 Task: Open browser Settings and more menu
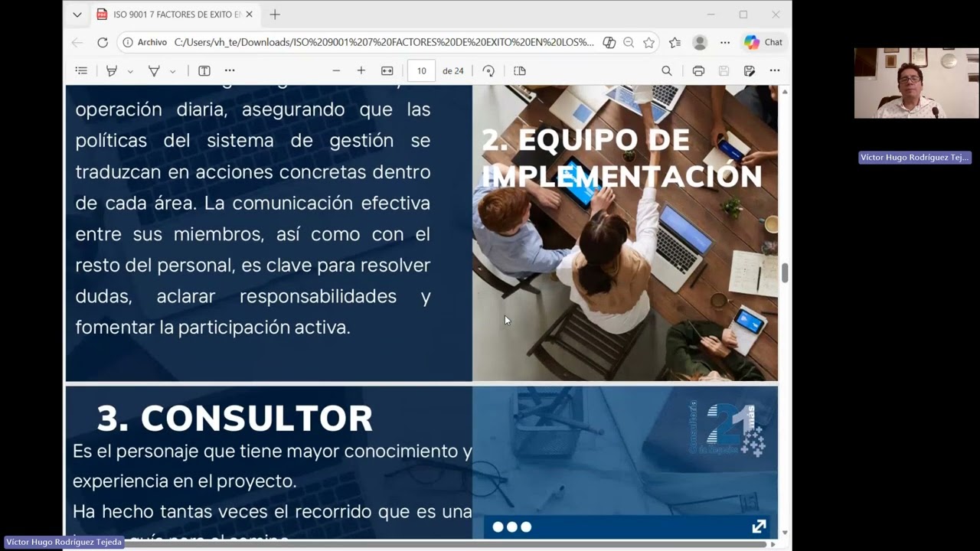point(725,42)
